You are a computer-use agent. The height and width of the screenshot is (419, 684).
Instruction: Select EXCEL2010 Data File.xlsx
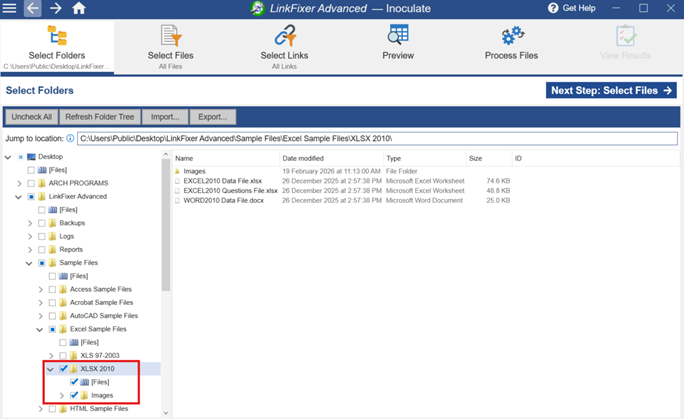222,181
